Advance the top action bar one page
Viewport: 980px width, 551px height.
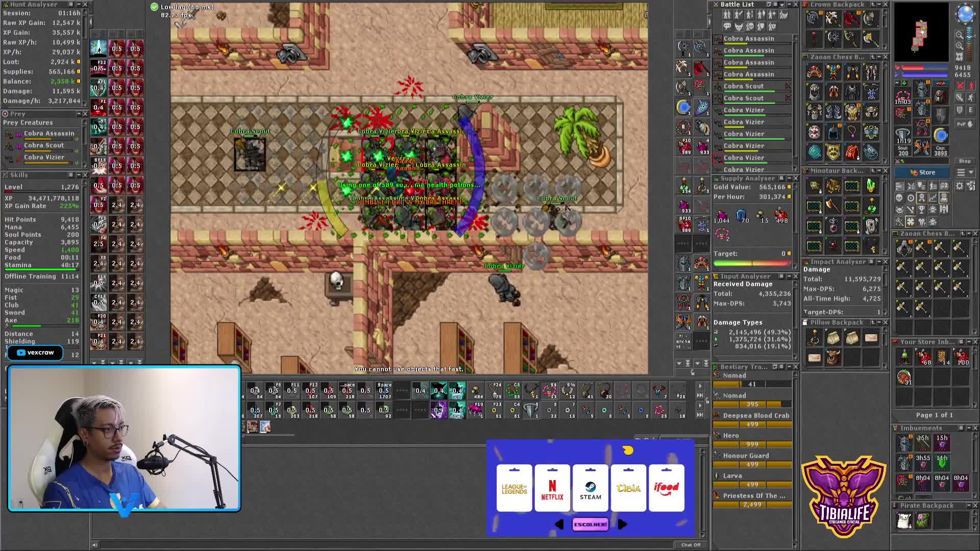click(700, 386)
